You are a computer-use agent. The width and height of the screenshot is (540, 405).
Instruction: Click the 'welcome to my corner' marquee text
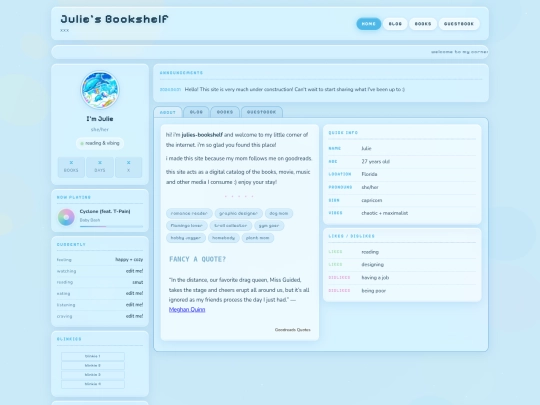click(459, 52)
